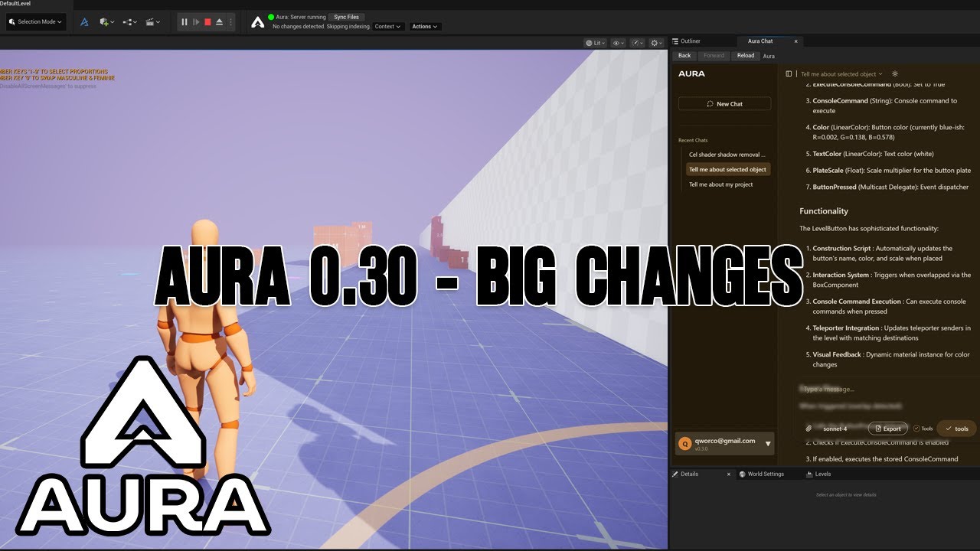Click the paperclip attach icon
Viewport: 980px width, 551px height.
click(x=808, y=429)
